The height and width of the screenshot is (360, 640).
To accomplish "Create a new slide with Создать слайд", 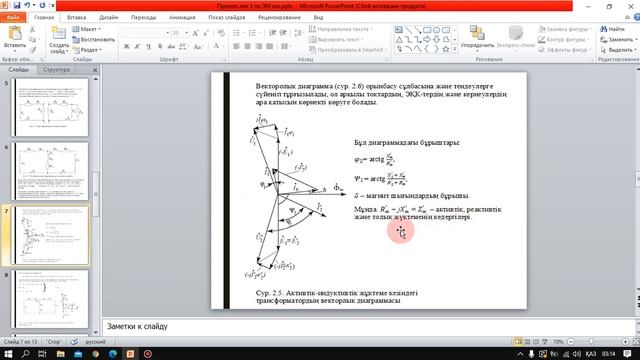I will [59, 40].
